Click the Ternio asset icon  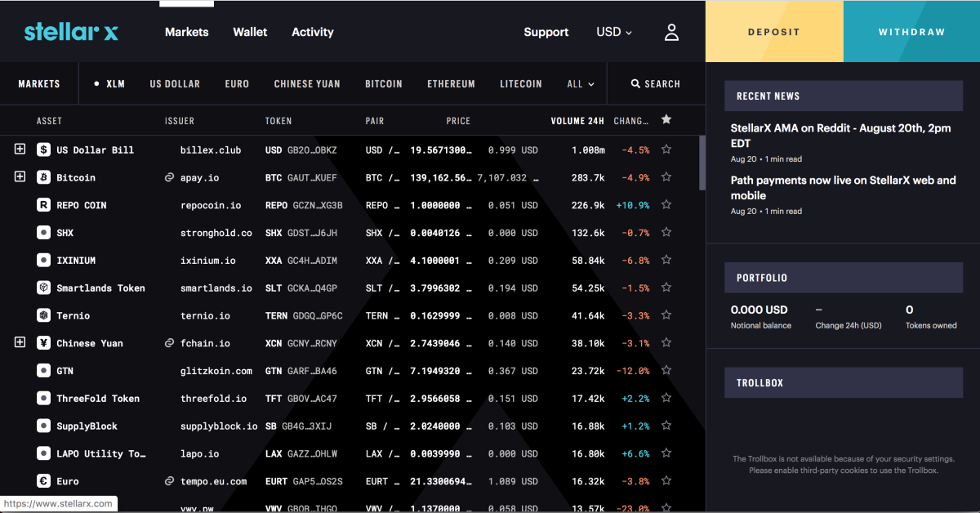pyautogui.click(x=43, y=315)
